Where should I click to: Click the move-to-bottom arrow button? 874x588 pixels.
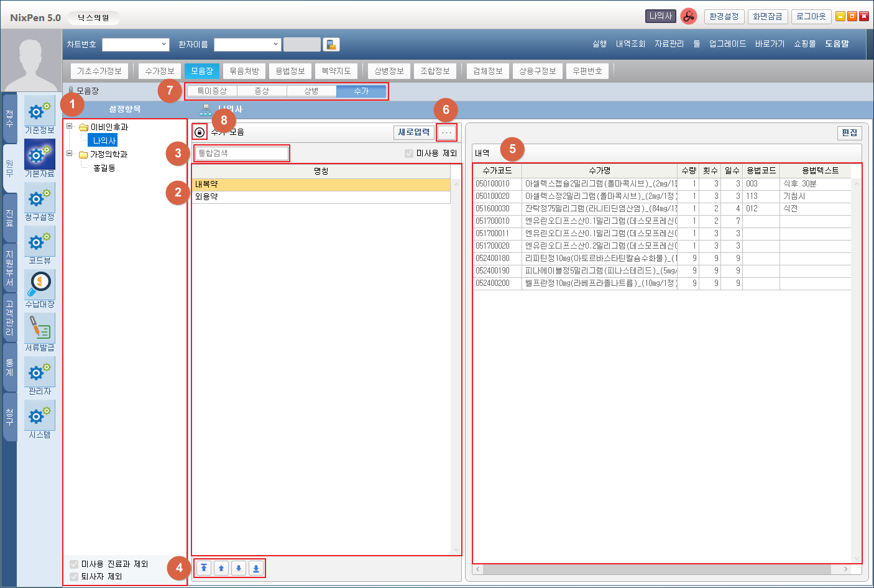click(x=255, y=568)
